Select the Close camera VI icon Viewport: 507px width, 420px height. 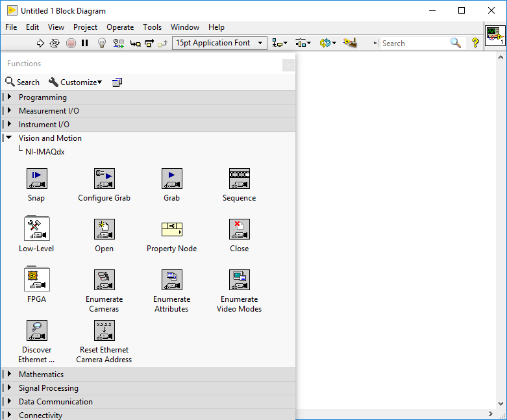[x=240, y=229]
